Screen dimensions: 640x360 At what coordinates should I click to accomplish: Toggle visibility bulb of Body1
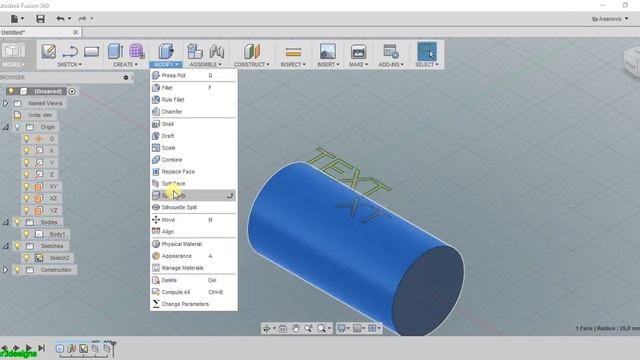27,234
